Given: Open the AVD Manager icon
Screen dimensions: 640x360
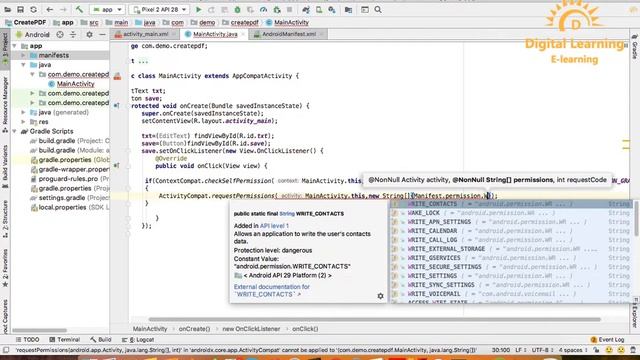Looking at the screenshot, I should click(319, 9).
